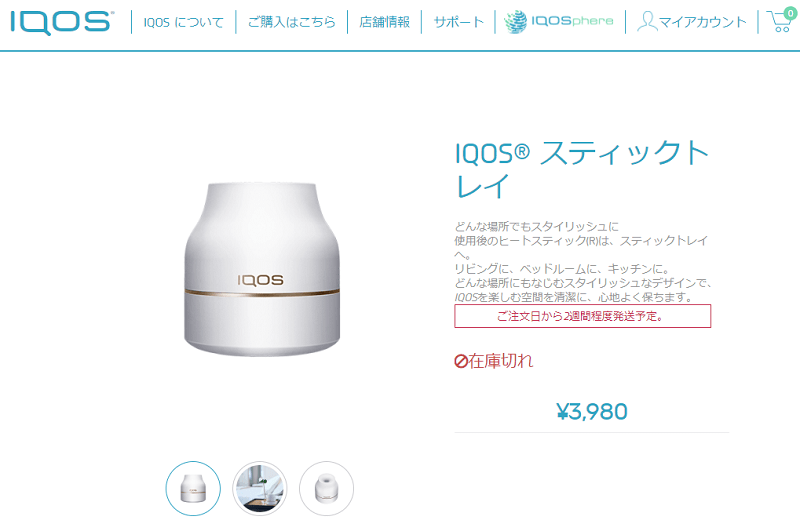The width and height of the screenshot is (800, 531).
Task: Click the マイアカウント text link
Action: click(703, 22)
